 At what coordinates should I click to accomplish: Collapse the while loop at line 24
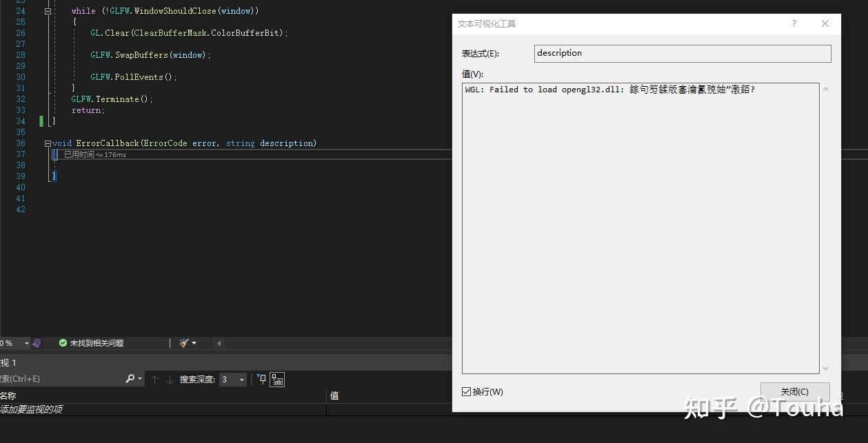click(48, 11)
